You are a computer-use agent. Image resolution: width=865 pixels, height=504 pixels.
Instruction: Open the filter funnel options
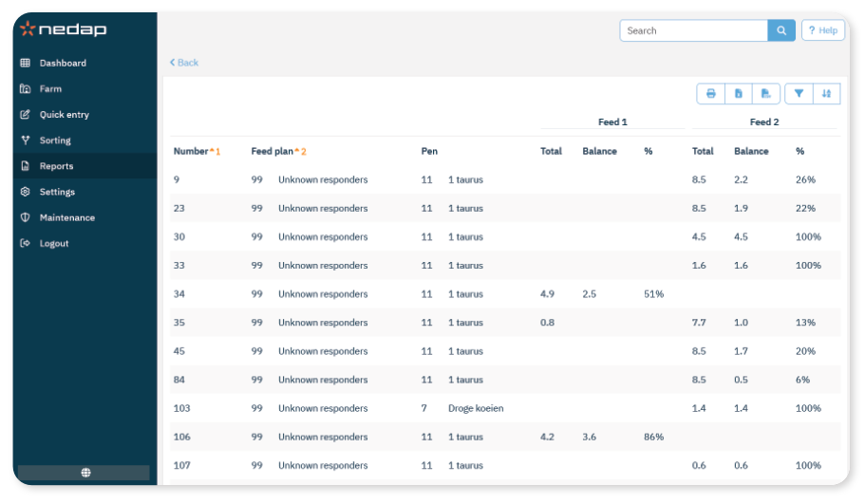799,94
